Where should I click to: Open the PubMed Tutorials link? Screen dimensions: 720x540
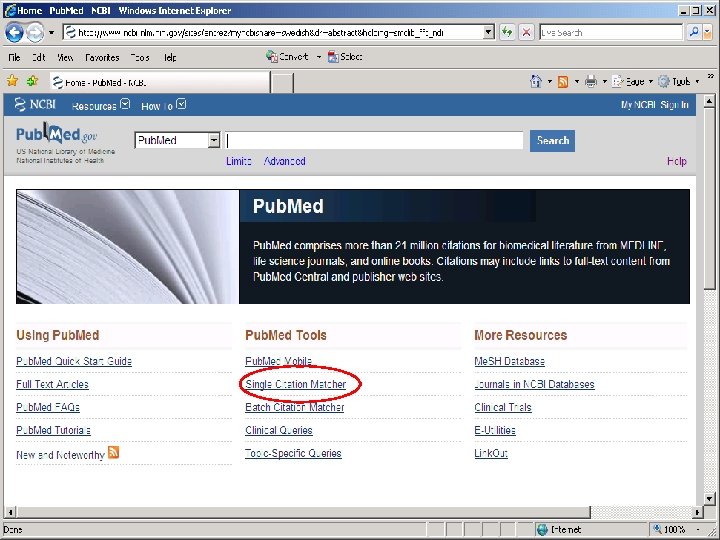(53, 430)
